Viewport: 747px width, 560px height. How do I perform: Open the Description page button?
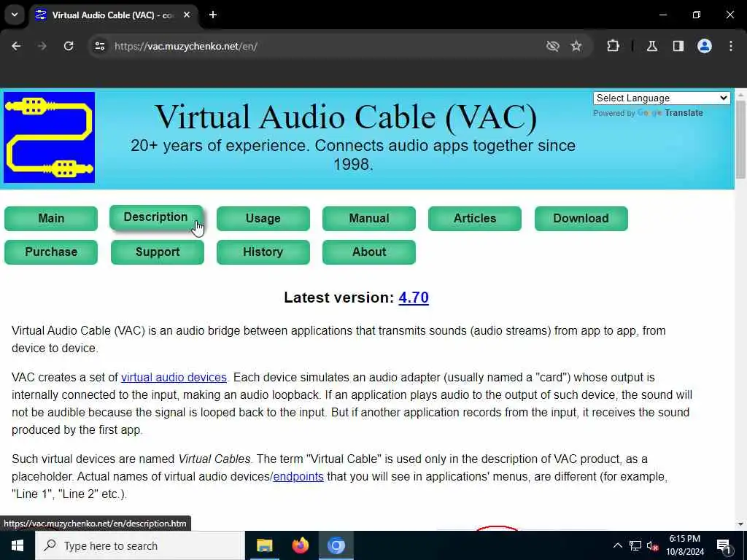pos(156,217)
